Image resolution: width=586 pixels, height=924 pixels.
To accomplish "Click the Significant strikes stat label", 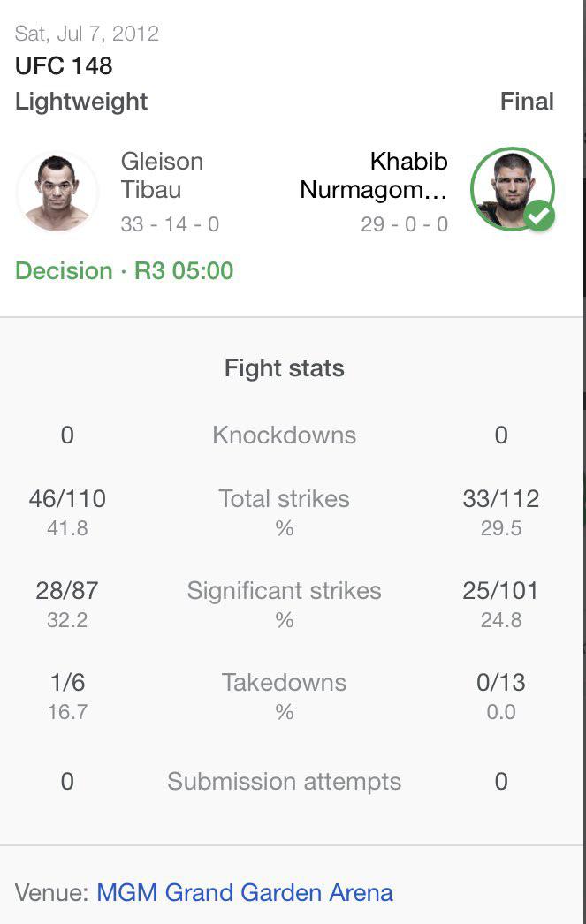I will pyautogui.click(x=284, y=591).
